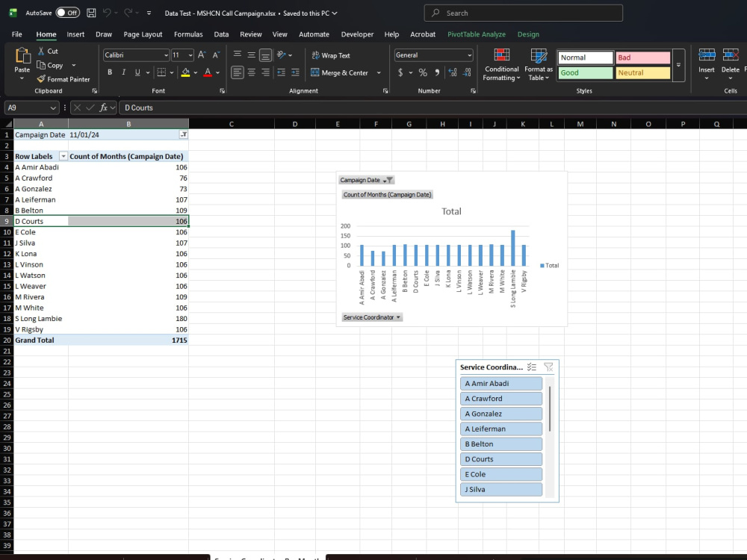Open the font name Calibri dropdown
The width and height of the screenshot is (747, 560).
(x=166, y=55)
